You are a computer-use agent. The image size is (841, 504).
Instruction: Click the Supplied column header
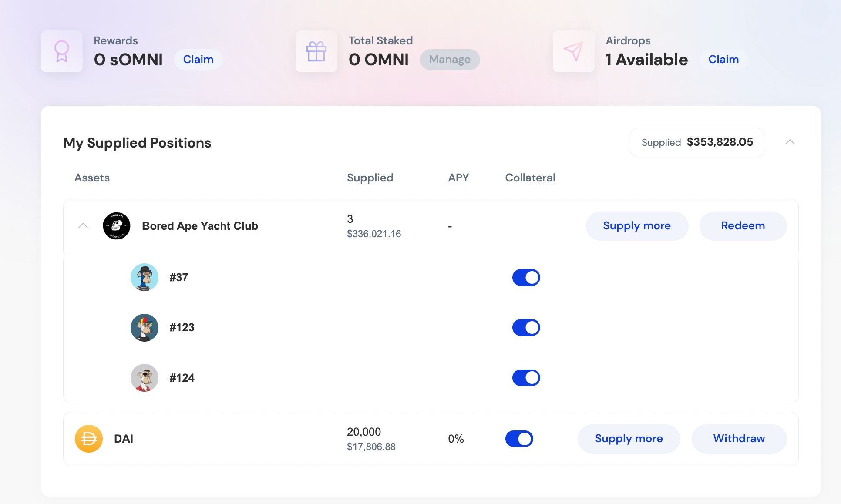click(x=370, y=178)
